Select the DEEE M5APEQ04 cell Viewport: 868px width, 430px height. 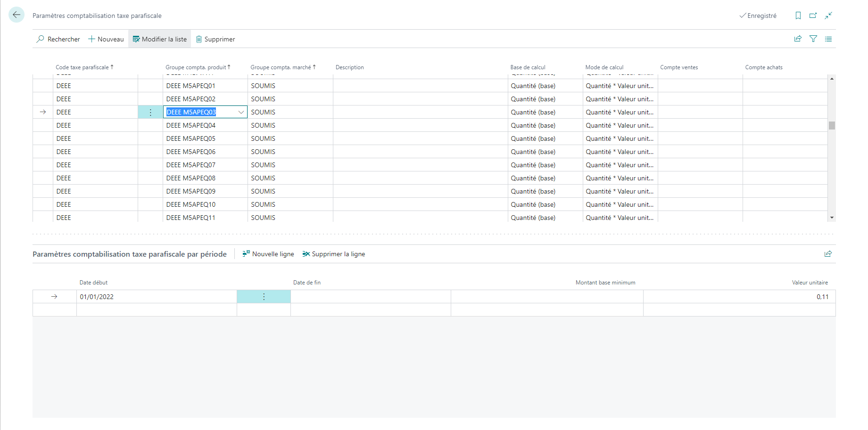(205, 125)
